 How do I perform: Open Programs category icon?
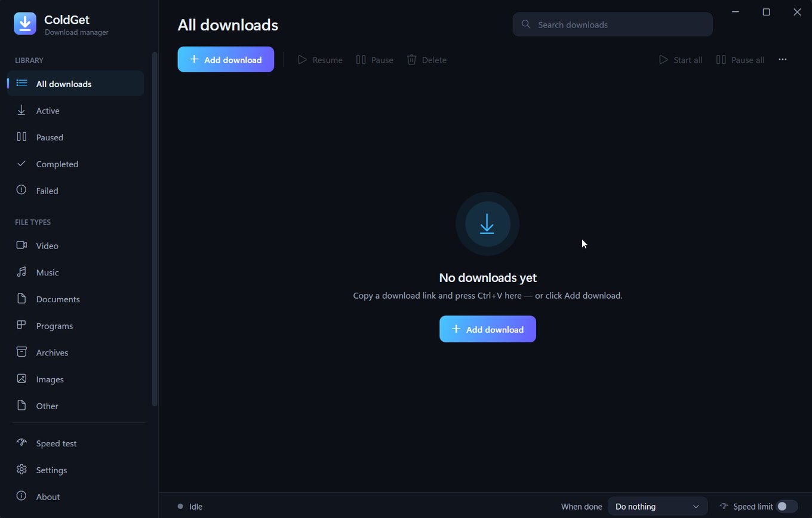pyautogui.click(x=21, y=325)
